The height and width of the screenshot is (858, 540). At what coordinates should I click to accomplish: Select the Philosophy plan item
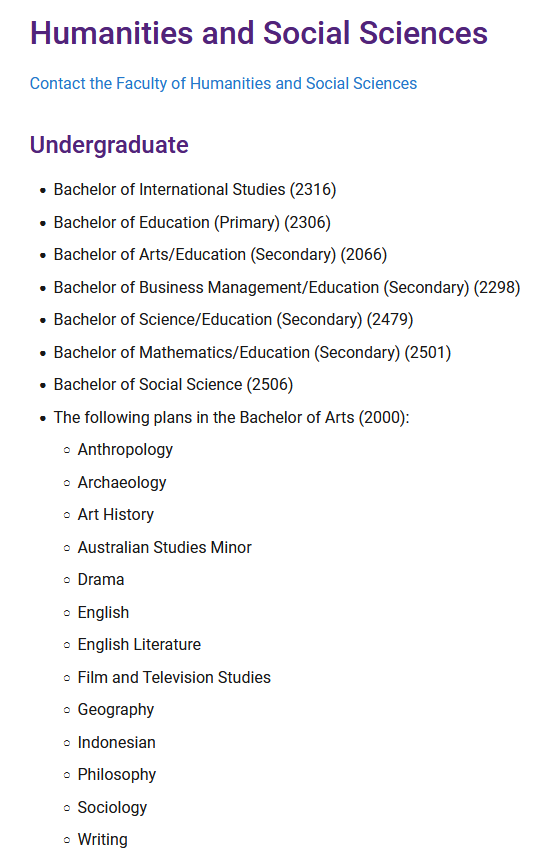point(117,775)
